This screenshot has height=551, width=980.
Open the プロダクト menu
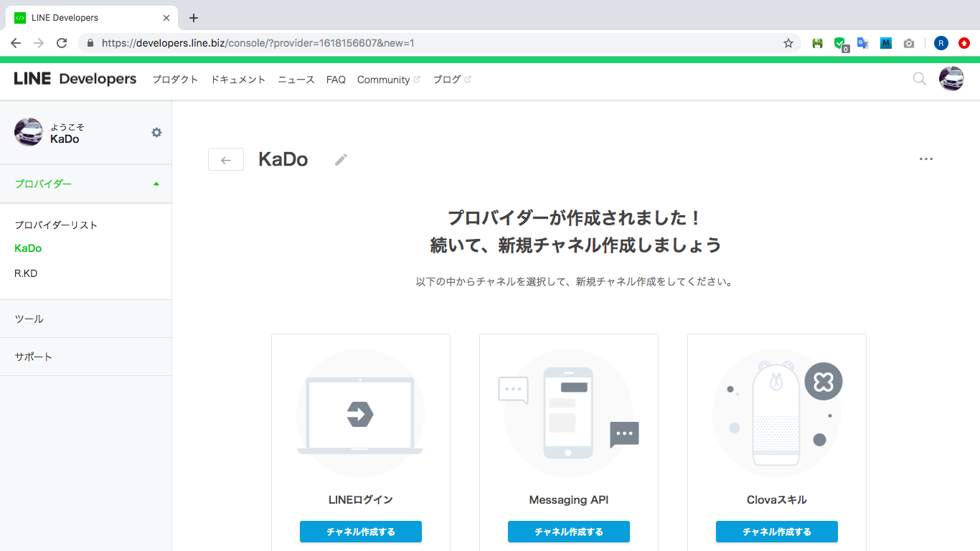click(x=175, y=80)
